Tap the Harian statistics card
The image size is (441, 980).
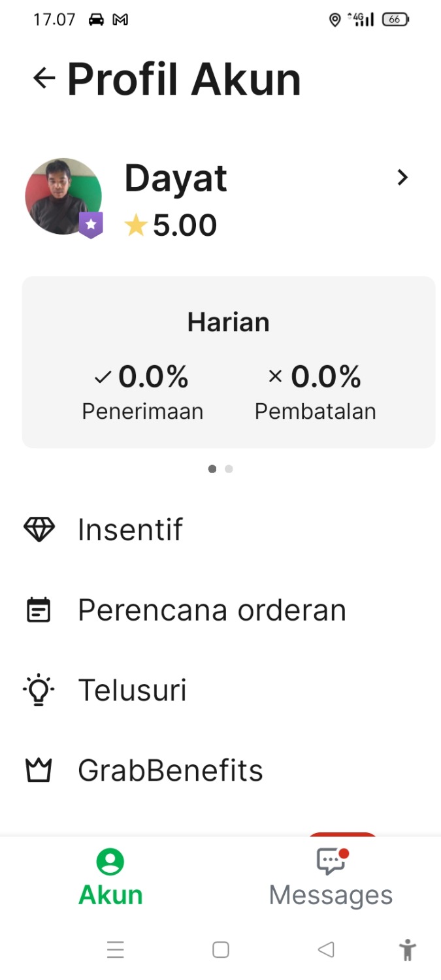pyautogui.click(x=229, y=362)
